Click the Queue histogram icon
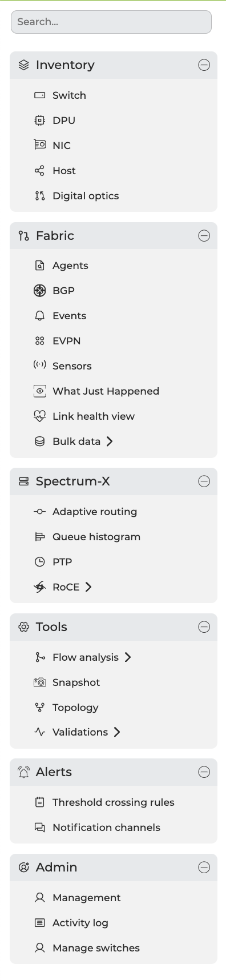Screen dimensions: 226x980 point(39,537)
